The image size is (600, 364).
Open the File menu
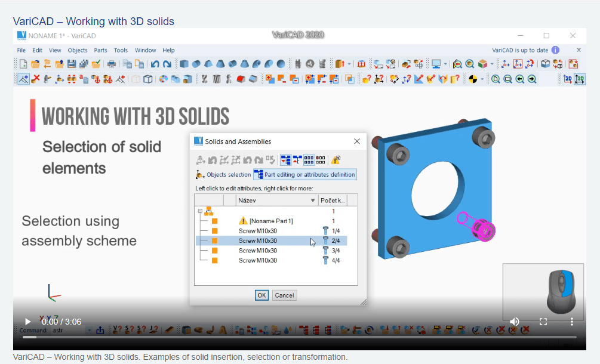point(21,50)
